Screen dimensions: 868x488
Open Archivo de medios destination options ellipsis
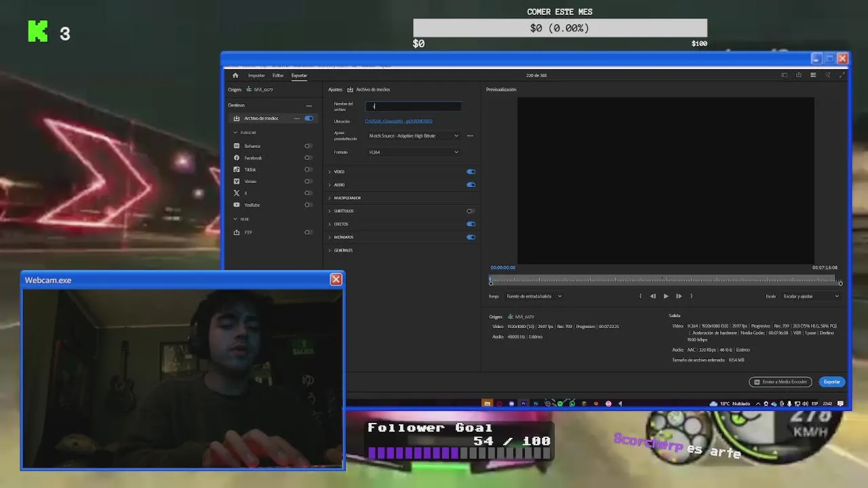(296, 118)
